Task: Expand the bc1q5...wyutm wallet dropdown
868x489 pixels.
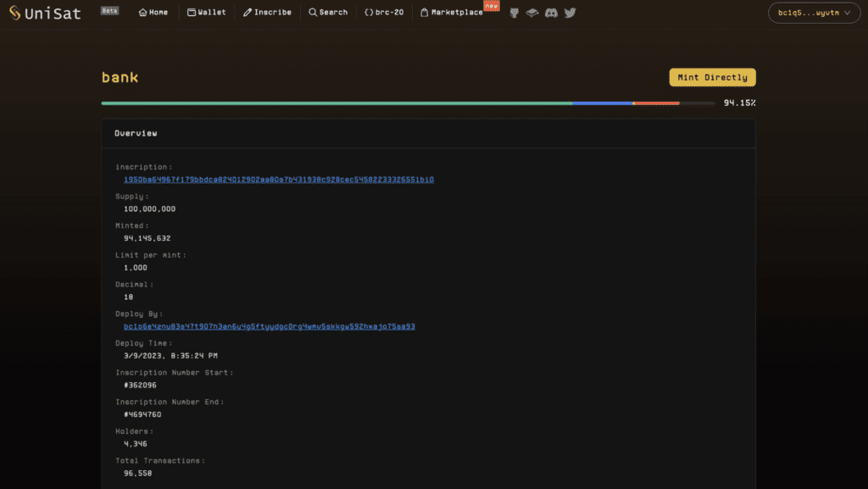Action: point(814,13)
